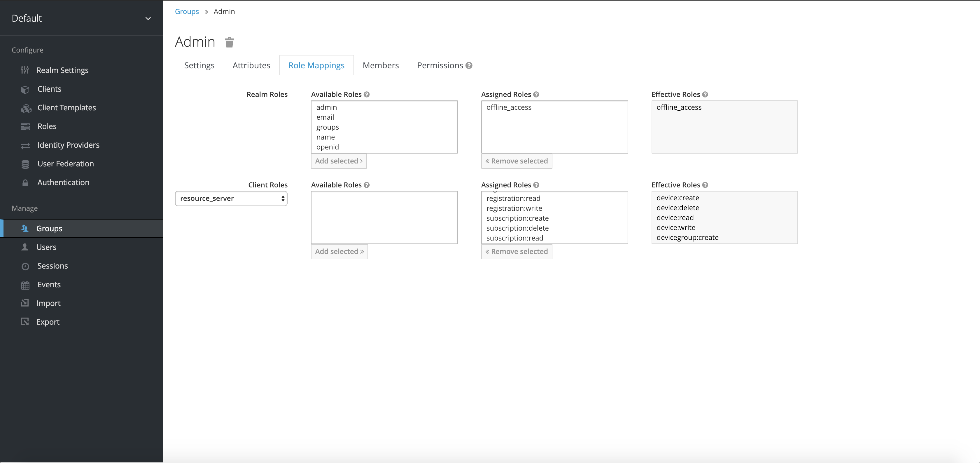
Task: Click the Events calendar icon
Action: click(x=25, y=285)
